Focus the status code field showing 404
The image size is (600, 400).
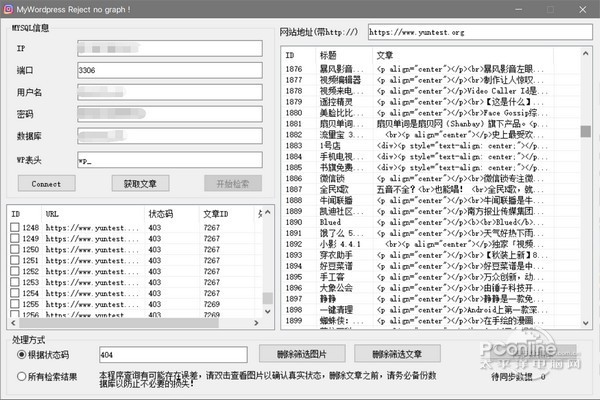click(173, 355)
